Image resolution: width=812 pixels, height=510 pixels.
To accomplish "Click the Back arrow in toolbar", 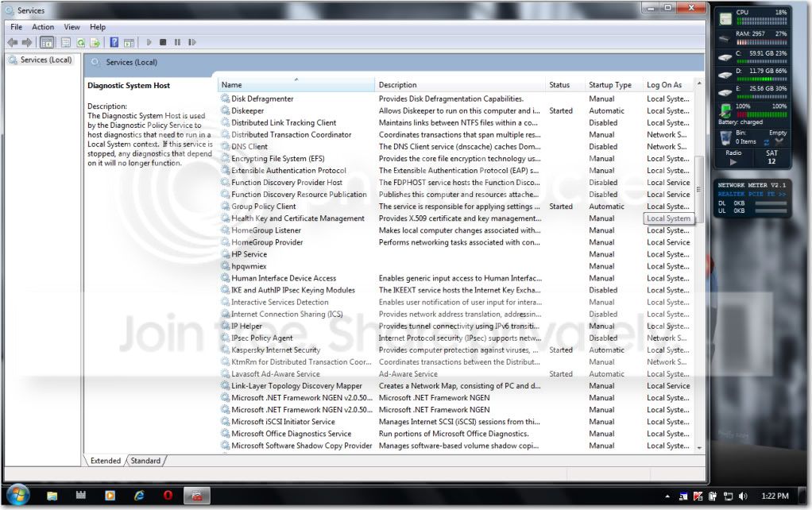I will pyautogui.click(x=13, y=42).
